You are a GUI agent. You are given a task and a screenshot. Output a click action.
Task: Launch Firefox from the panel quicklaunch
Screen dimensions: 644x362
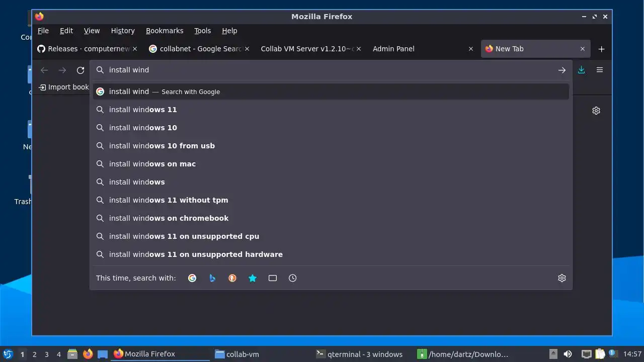click(x=88, y=354)
